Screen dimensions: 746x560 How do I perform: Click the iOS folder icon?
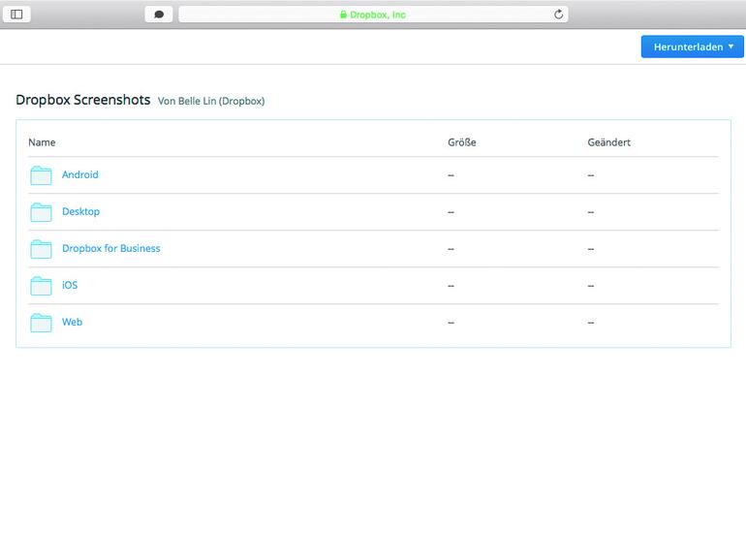click(x=41, y=286)
